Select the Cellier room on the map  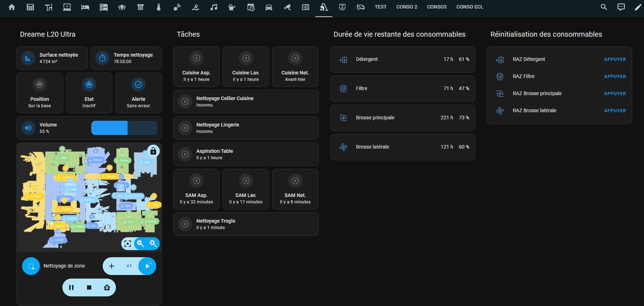pos(77,227)
